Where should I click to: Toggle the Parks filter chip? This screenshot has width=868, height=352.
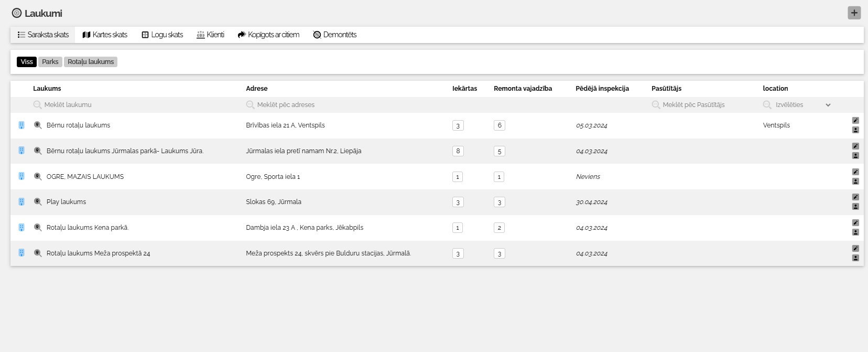coord(50,62)
